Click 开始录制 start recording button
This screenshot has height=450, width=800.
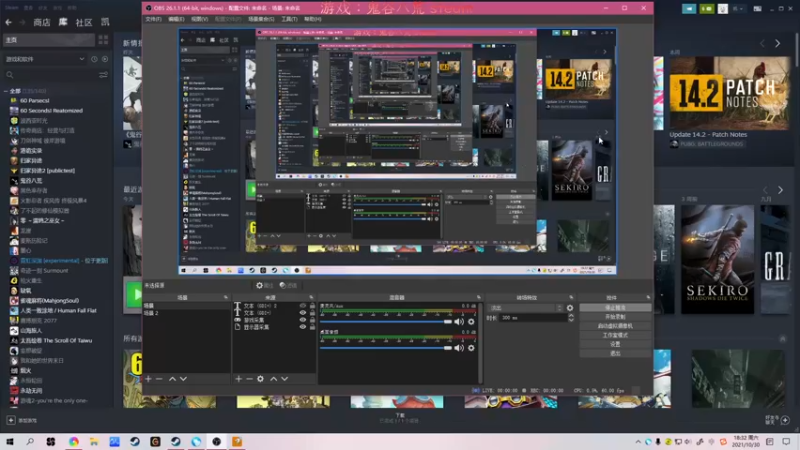tap(615, 317)
